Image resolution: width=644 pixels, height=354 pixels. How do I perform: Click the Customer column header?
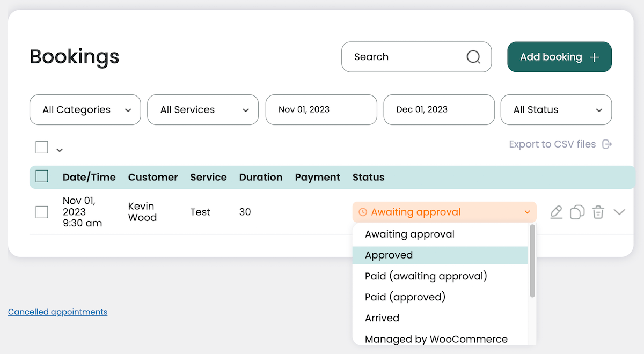(x=153, y=178)
